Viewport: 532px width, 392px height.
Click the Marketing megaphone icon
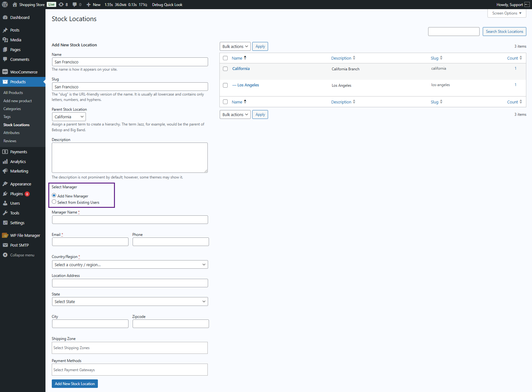tap(5, 171)
